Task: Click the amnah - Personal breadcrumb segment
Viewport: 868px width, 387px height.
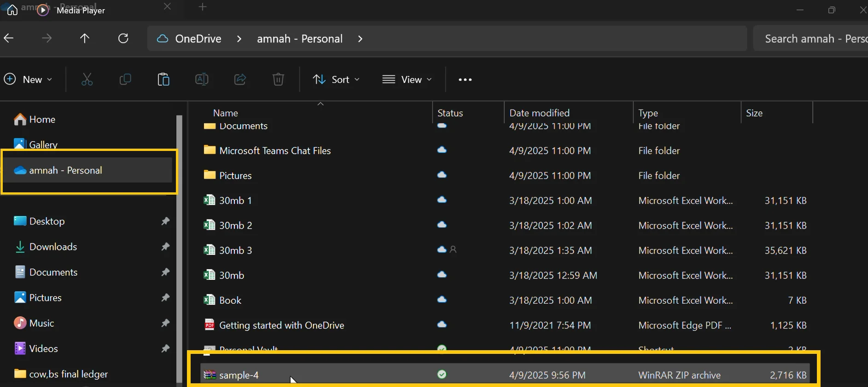Action: 300,39
